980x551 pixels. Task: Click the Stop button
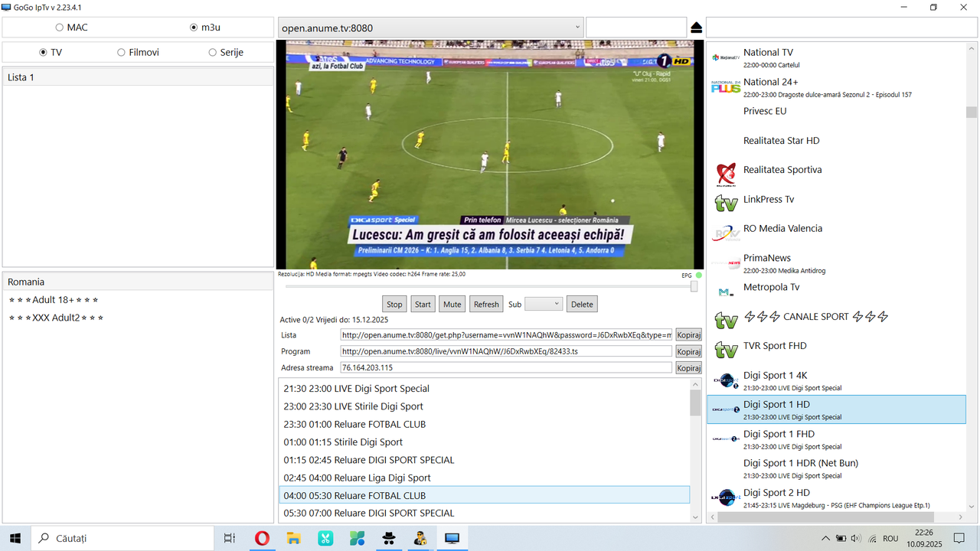[x=394, y=304]
